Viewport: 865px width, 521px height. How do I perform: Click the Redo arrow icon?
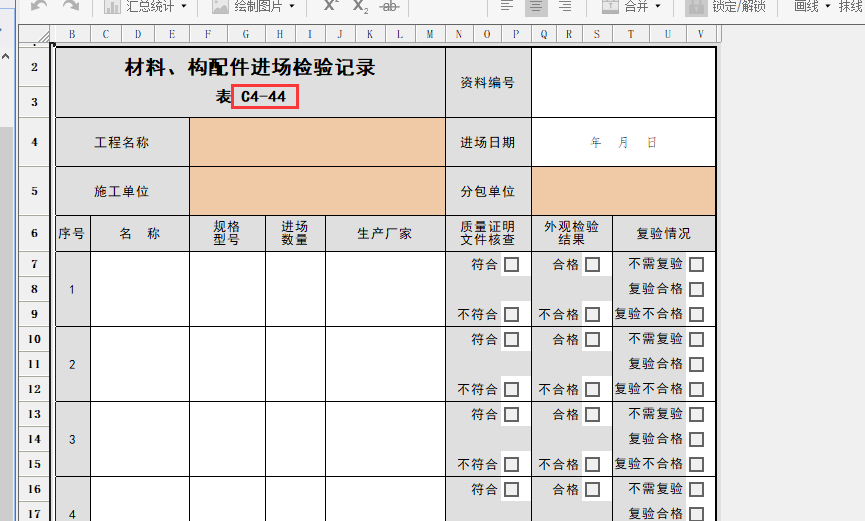(71, 6)
